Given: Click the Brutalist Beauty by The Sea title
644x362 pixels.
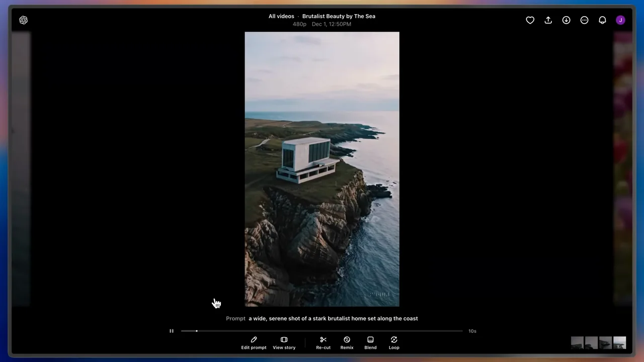Looking at the screenshot, I should tap(339, 16).
